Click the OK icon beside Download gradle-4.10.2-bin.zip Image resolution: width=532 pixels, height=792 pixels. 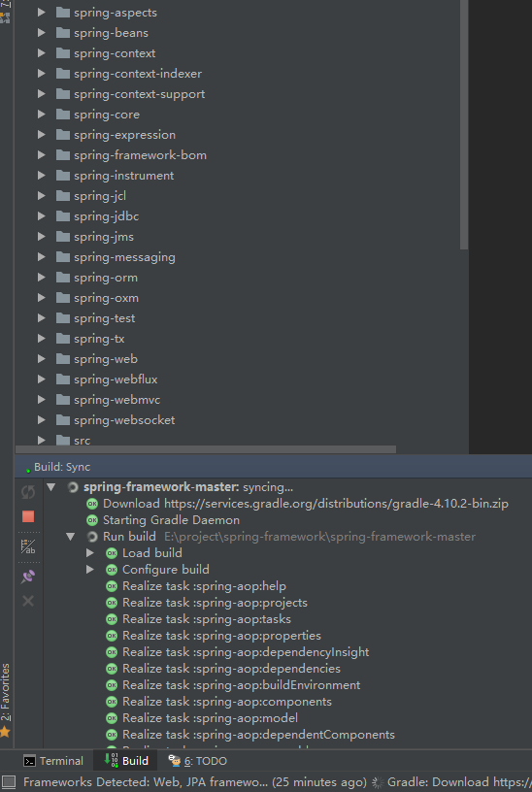coord(92,504)
